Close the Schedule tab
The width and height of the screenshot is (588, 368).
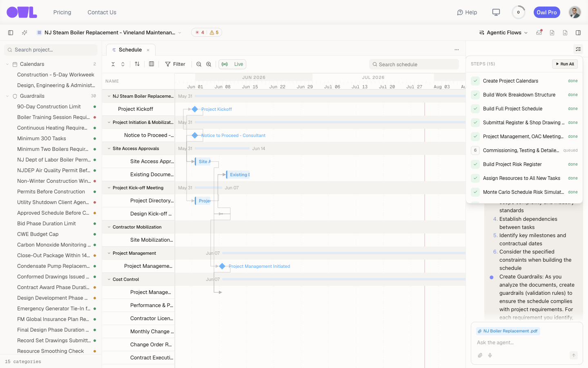[148, 50]
